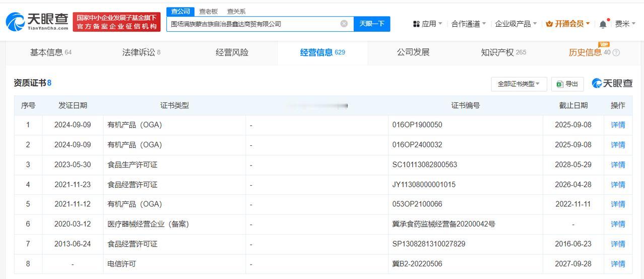
Task: Open 详情 for JY11308000001015
Action: click(x=618, y=185)
